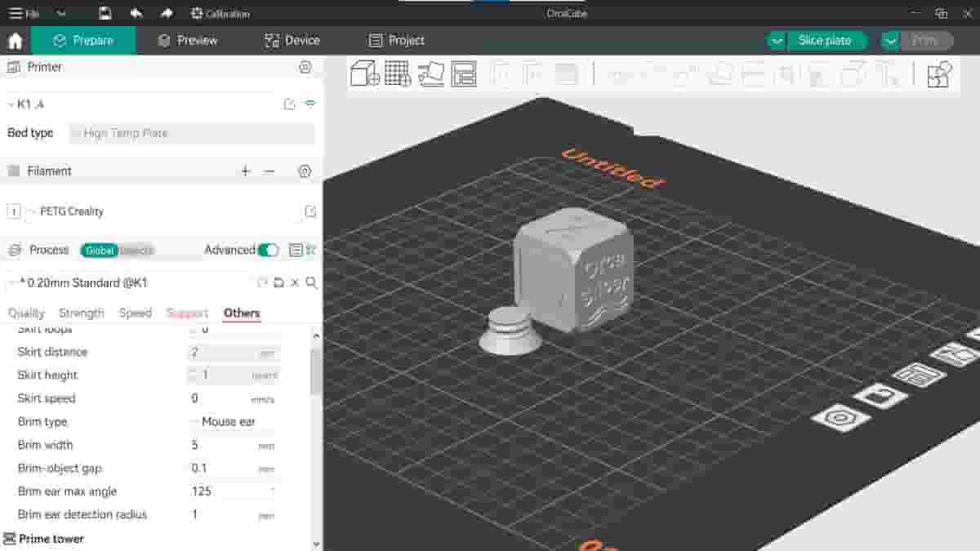Click the Add plate icon
The image size is (980, 551).
(x=398, y=73)
